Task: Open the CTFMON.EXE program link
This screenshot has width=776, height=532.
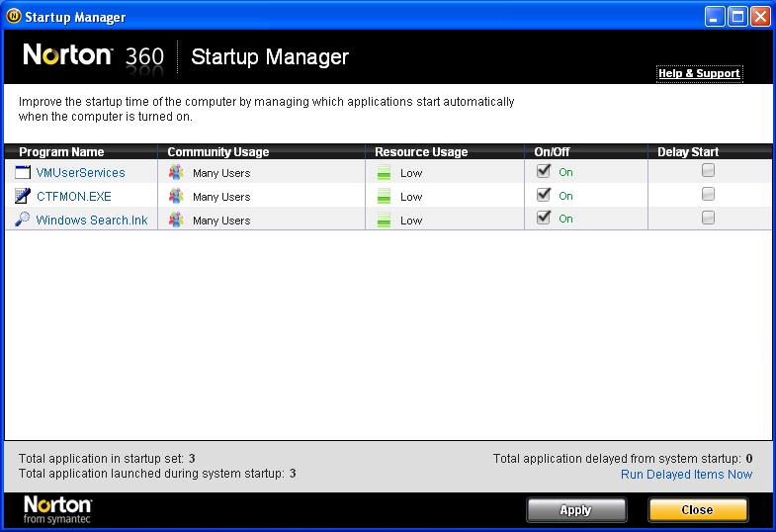Action: (74, 197)
